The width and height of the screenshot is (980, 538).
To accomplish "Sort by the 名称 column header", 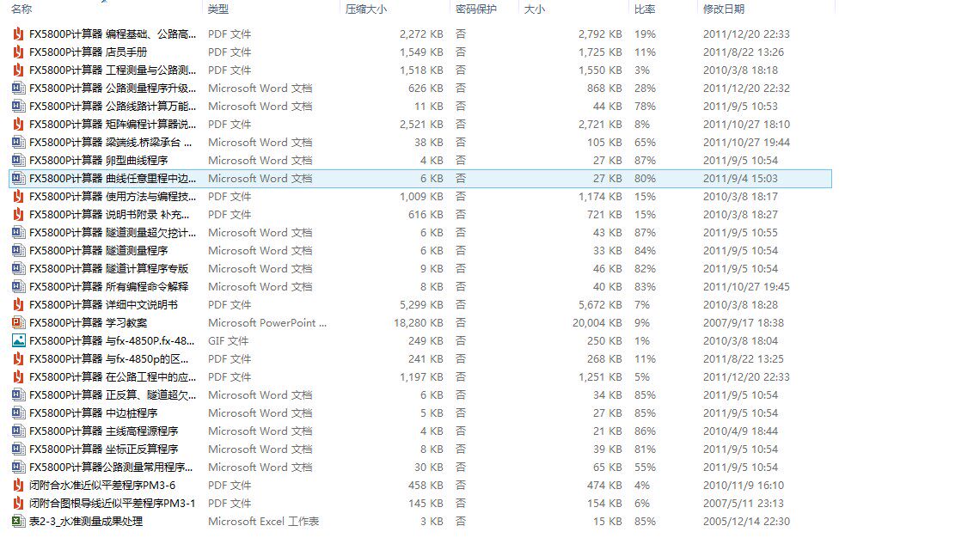I will pos(21,9).
